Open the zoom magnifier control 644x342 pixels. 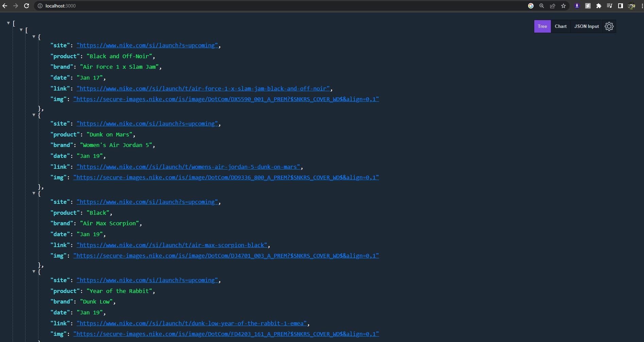pos(542,6)
